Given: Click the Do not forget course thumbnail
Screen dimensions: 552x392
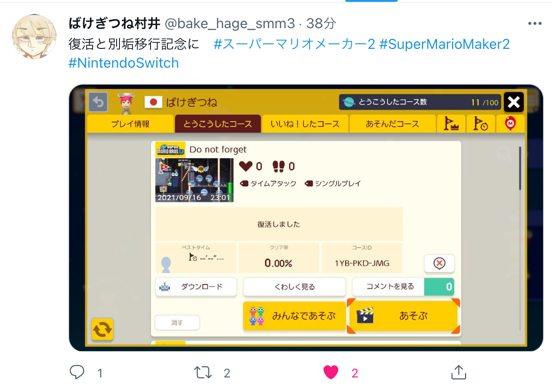Looking at the screenshot, I should coord(194,180).
